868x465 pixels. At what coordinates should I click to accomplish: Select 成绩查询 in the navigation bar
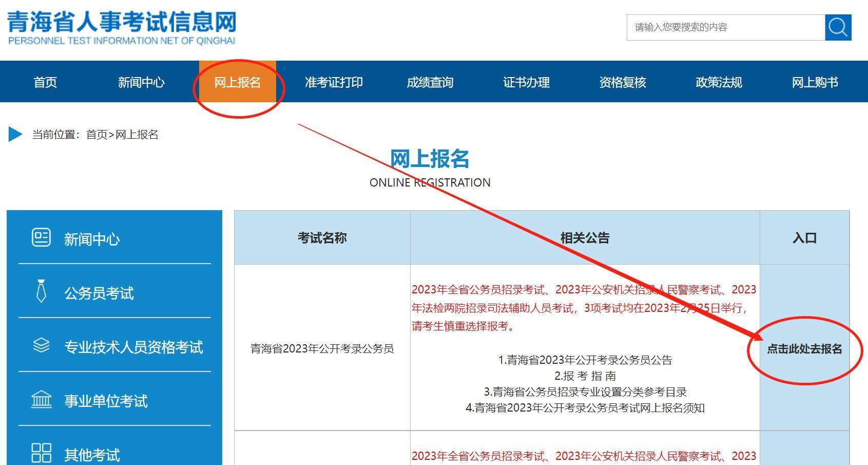pyautogui.click(x=430, y=82)
